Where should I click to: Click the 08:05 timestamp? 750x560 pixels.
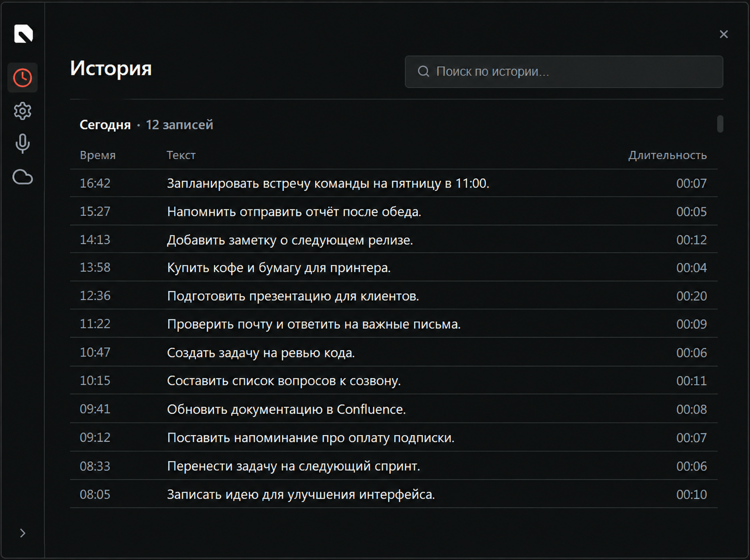[95, 494]
